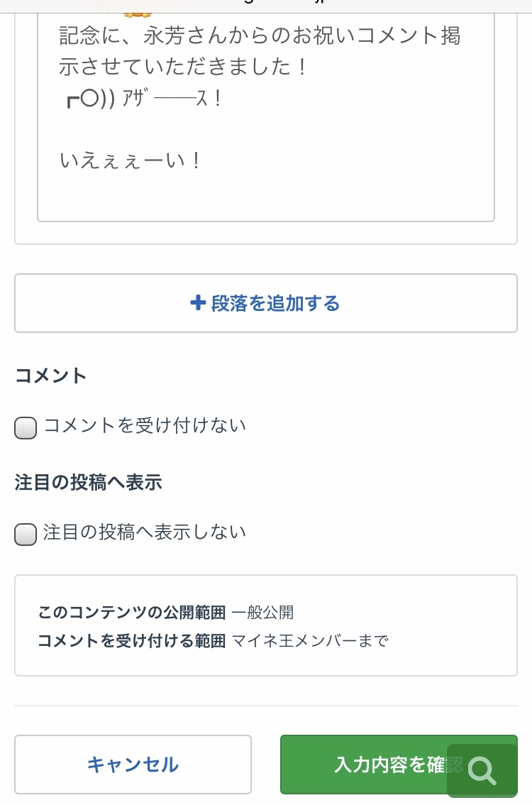Click the 注目の投稿へ表示 section heading
The height and width of the screenshot is (805, 532).
pyautogui.click(x=89, y=483)
